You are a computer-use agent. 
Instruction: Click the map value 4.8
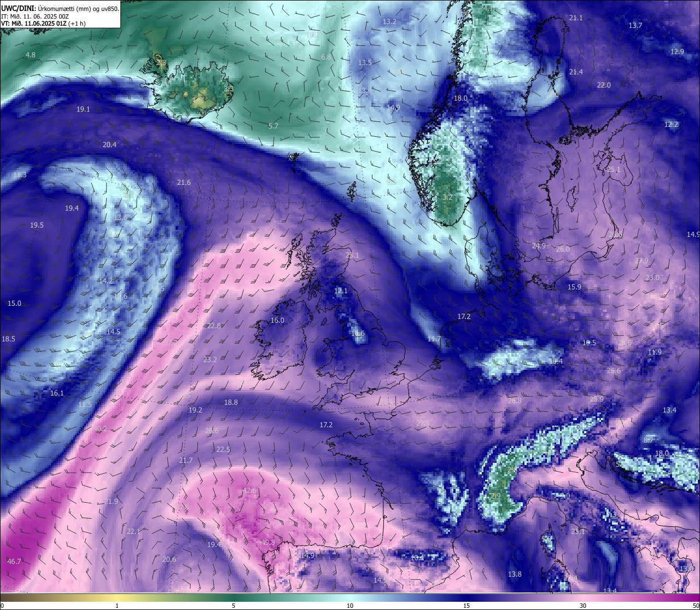pos(31,55)
